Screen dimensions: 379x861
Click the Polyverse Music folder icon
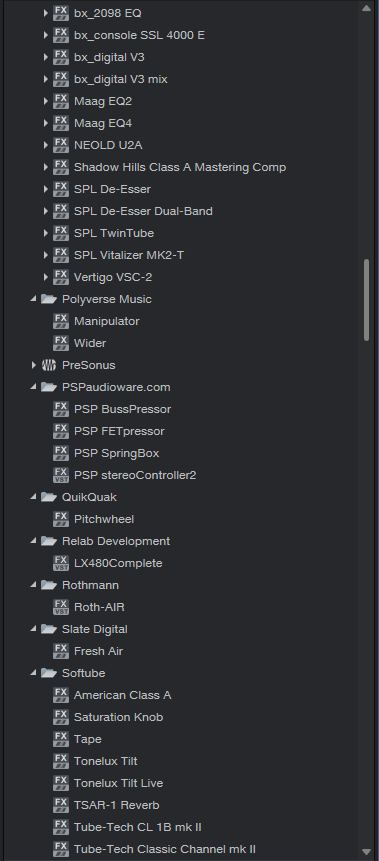[49, 299]
